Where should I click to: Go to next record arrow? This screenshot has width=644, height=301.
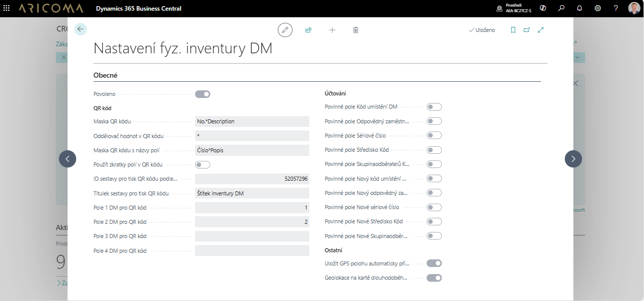573,159
